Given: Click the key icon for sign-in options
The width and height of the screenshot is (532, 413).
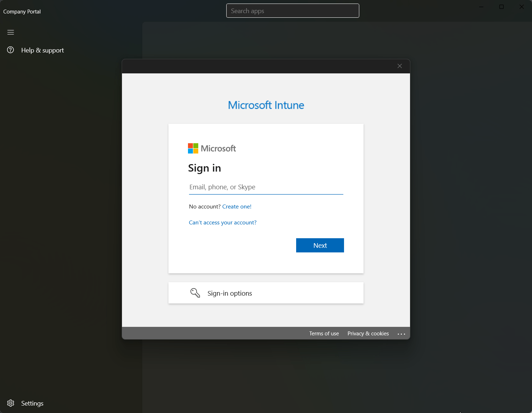Looking at the screenshot, I should [x=195, y=293].
